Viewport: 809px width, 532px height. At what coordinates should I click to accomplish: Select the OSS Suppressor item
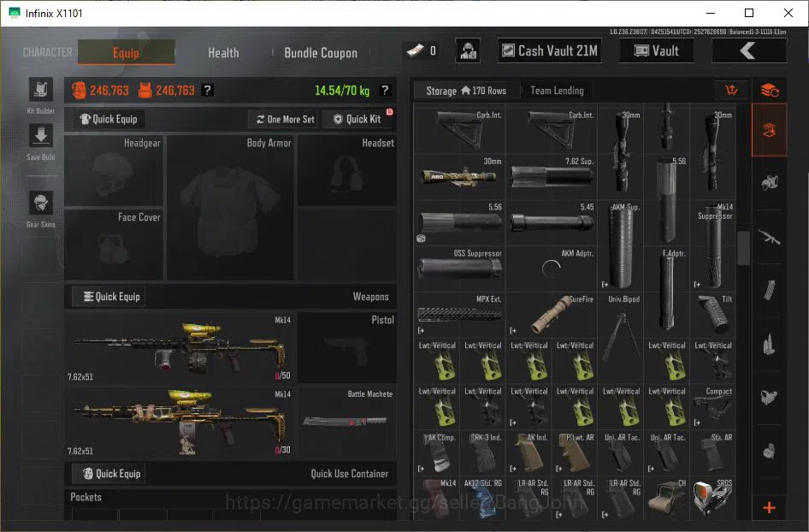click(x=459, y=269)
